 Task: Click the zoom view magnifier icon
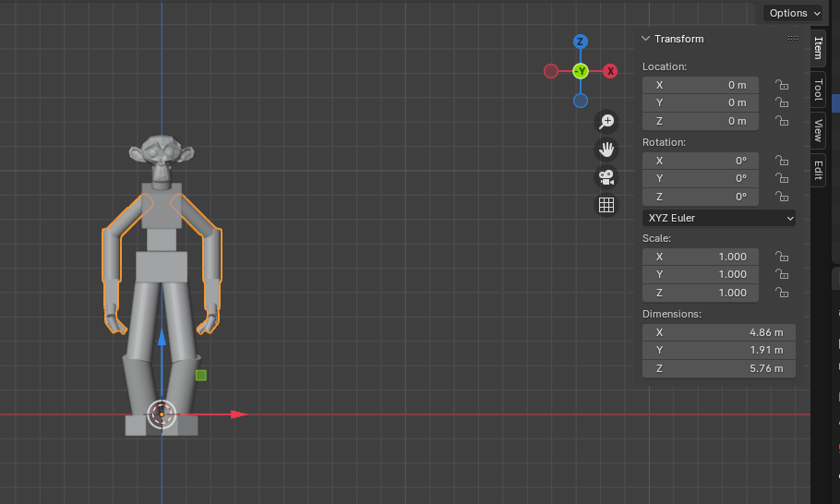pos(606,122)
